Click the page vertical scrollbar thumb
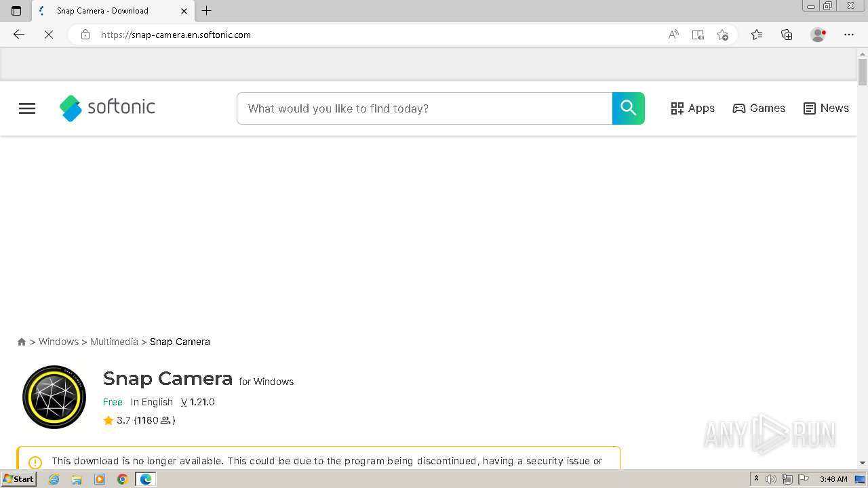Screen dimensions: 868x488 click(863, 73)
